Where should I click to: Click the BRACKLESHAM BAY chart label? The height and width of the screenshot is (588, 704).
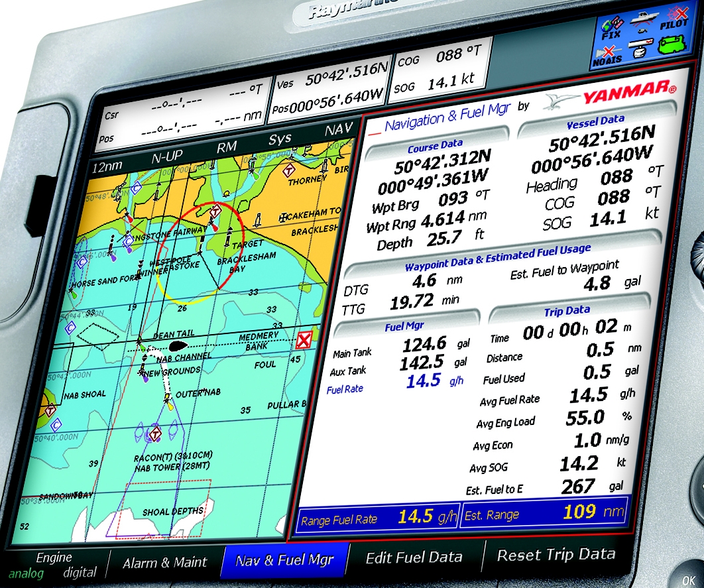[x=246, y=263]
